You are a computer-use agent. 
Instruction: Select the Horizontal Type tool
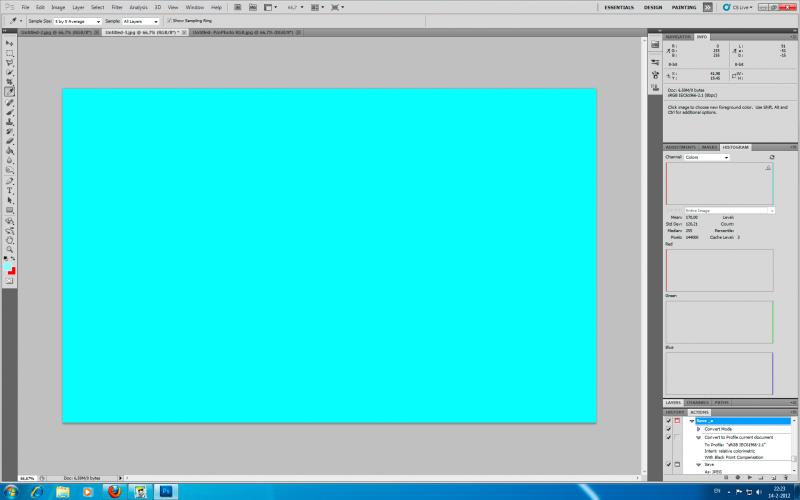9,191
